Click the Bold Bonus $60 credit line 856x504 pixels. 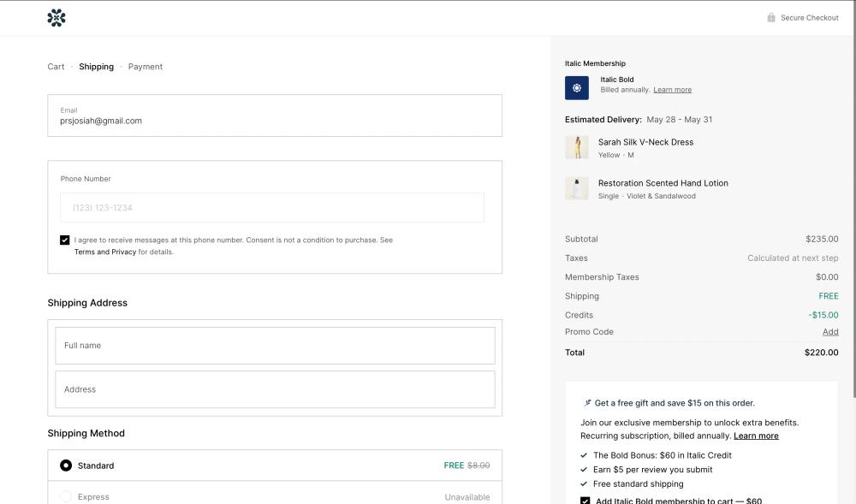(x=663, y=455)
